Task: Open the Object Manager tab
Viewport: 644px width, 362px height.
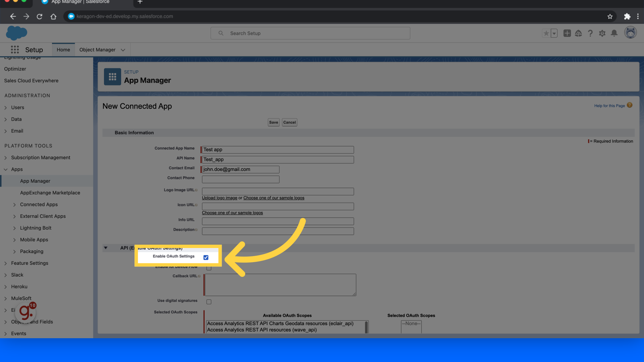Action: click(97, 50)
